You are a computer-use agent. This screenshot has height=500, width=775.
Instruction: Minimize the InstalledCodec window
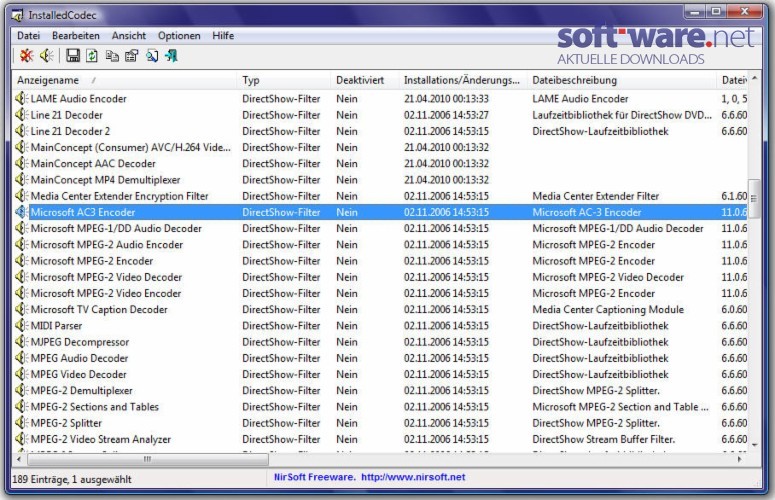(695, 12)
